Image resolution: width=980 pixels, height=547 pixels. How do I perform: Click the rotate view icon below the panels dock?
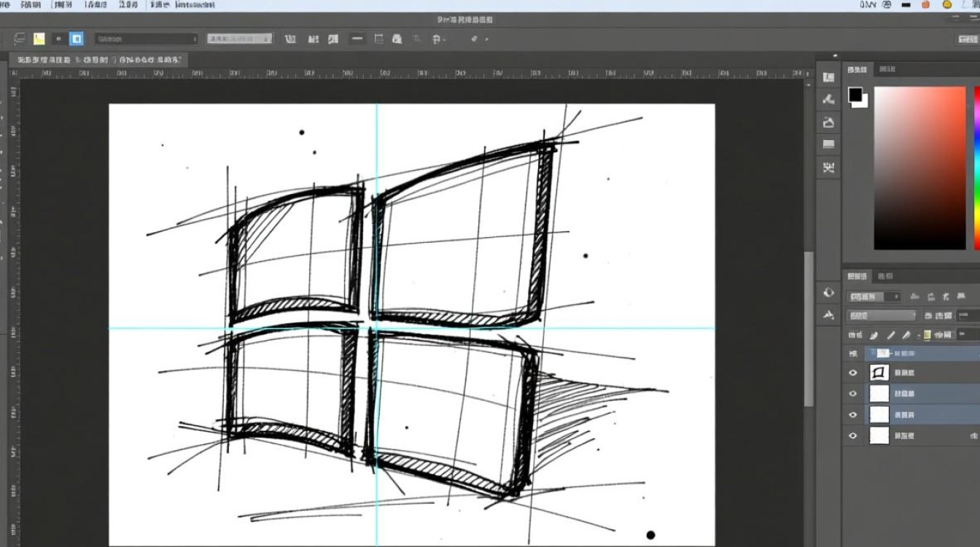(x=828, y=292)
